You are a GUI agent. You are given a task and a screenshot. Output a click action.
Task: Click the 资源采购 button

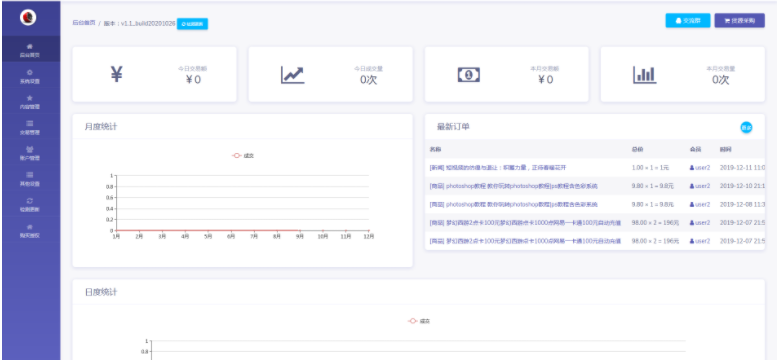tap(739, 20)
